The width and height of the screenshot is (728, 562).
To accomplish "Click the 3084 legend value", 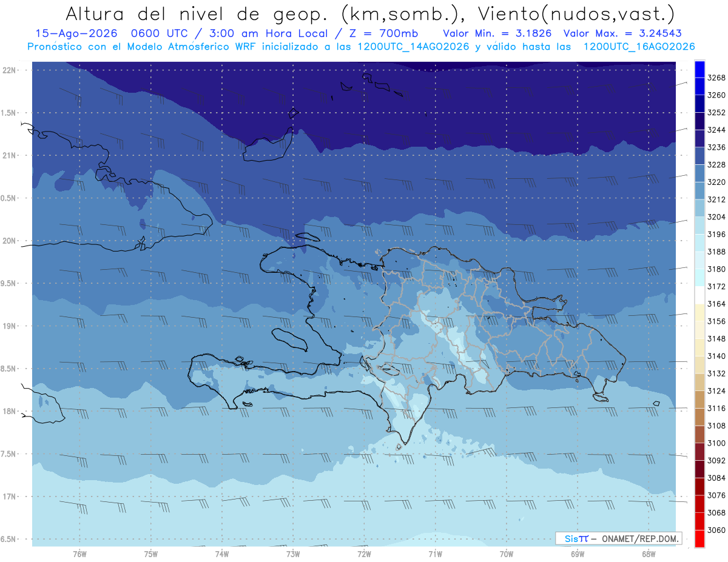I will [x=716, y=478].
